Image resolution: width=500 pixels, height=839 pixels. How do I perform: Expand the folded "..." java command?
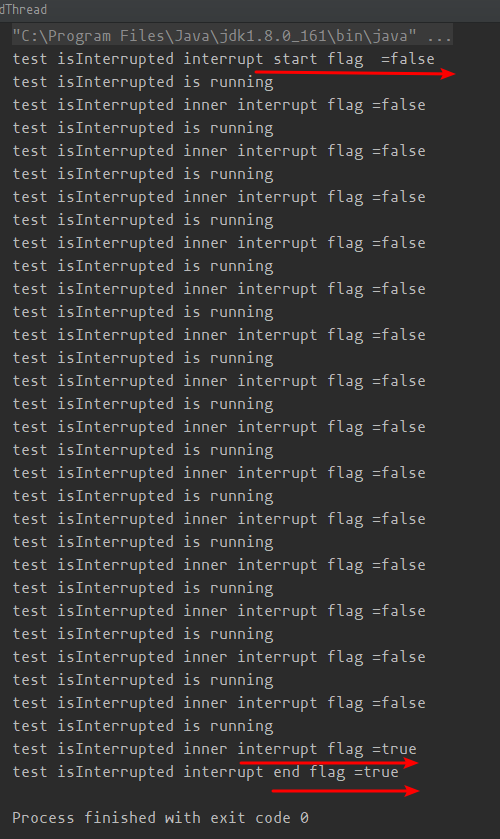(439, 36)
